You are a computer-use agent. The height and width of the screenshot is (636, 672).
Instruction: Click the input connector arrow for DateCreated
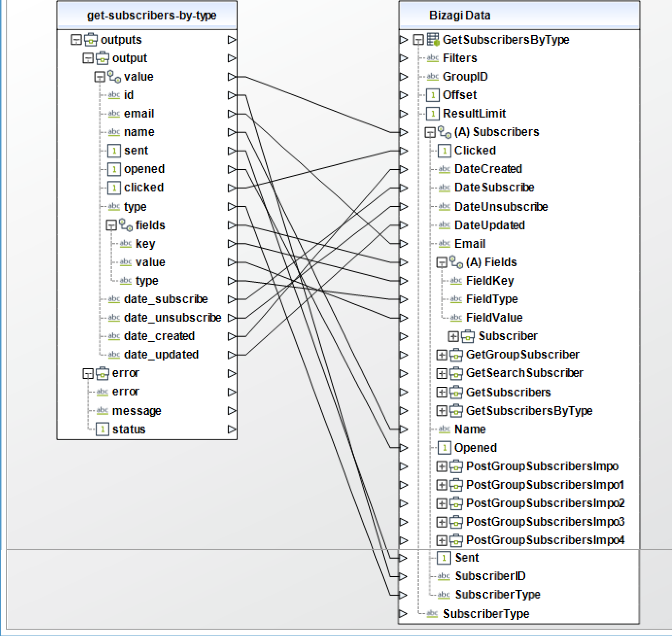coord(403,169)
